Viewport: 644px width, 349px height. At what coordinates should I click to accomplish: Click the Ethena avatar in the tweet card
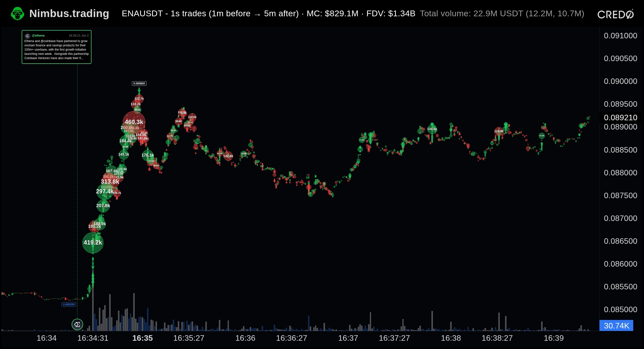click(27, 36)
